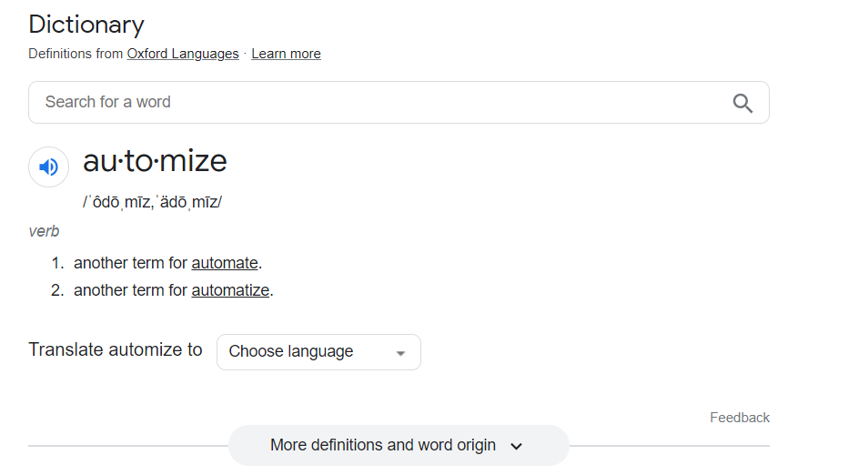Image resolution: width=868 pixels, height=475 pixels.
Task: Click the second definition's "another term for" text
Action: coord(130,290)
